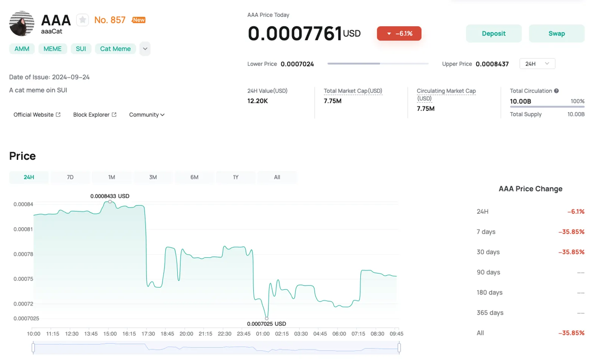This screenshot has width=598, height=364.
Task: Click the left handle of chart range slider
Action: tap(33, 348)
